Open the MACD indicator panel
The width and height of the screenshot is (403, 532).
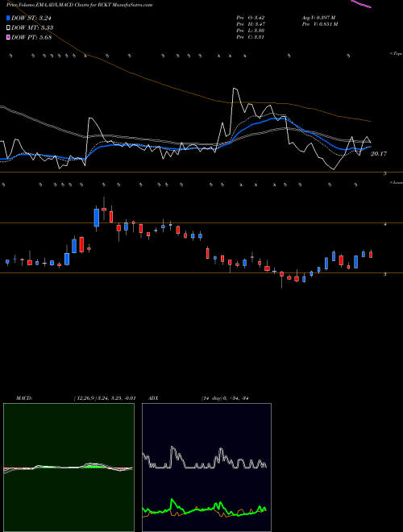click(x=69, y=468)
